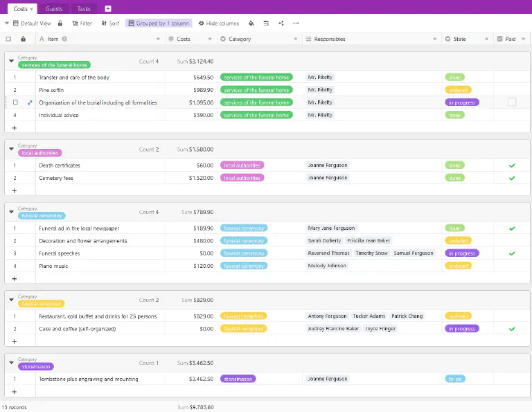Open the Grouped by 1 column option

[159, 24]
